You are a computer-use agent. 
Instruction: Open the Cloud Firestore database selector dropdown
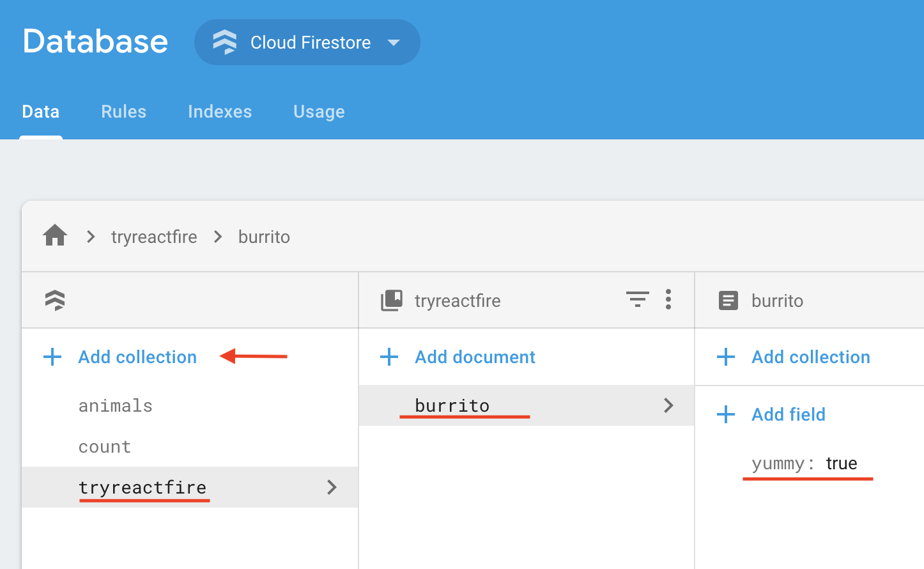coord(307,42)
